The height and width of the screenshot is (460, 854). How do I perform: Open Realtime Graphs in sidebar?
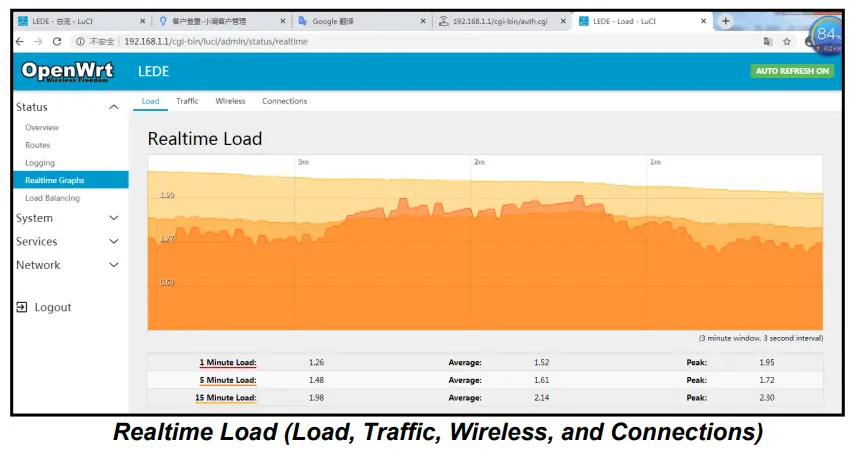[71, 180]
